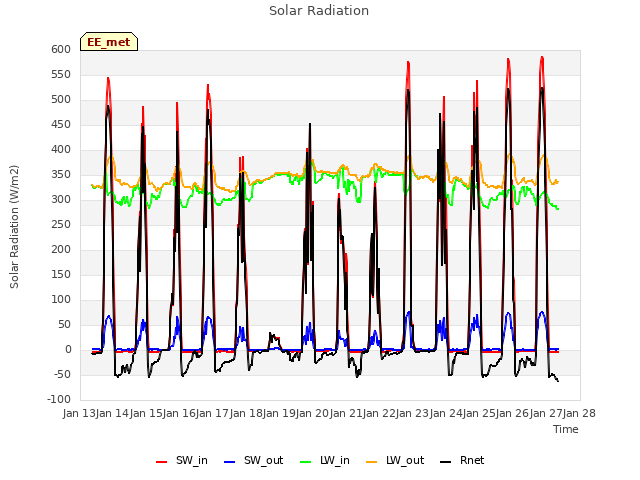Click the Jan 23 x-axis tick label
The image size is (640, 480).
pos(413,413)
